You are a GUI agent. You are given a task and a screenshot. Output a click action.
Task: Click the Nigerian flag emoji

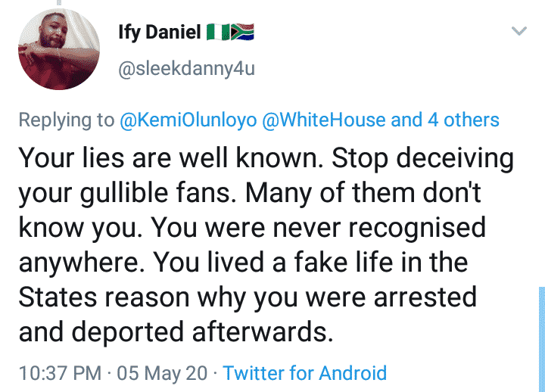point(218,32)
